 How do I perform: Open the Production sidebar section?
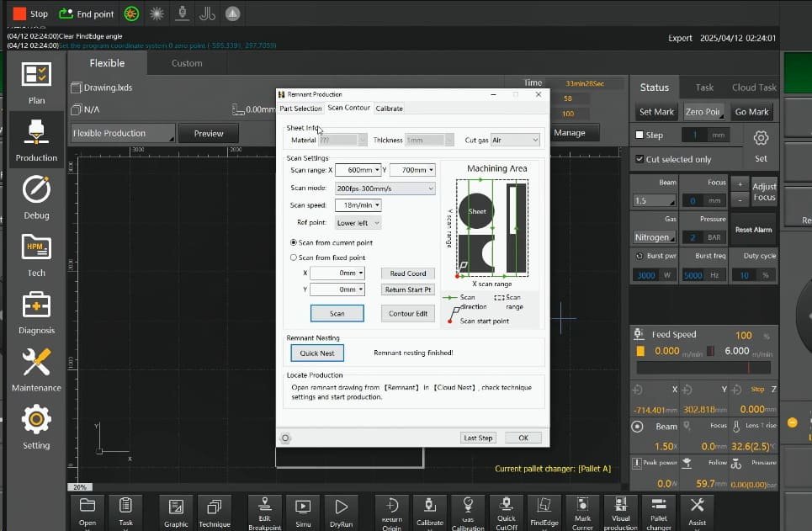(35, 140)
